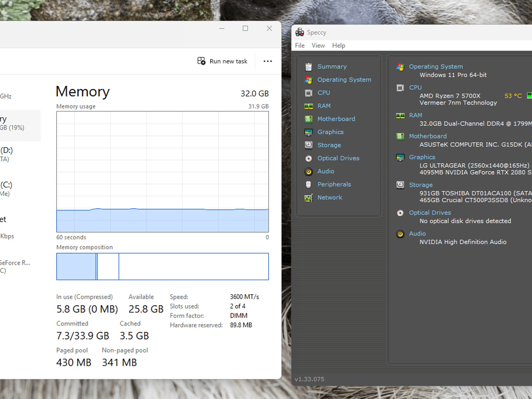
Task: Open the three-dot more options menu
Action: click(x=268, y=61)
